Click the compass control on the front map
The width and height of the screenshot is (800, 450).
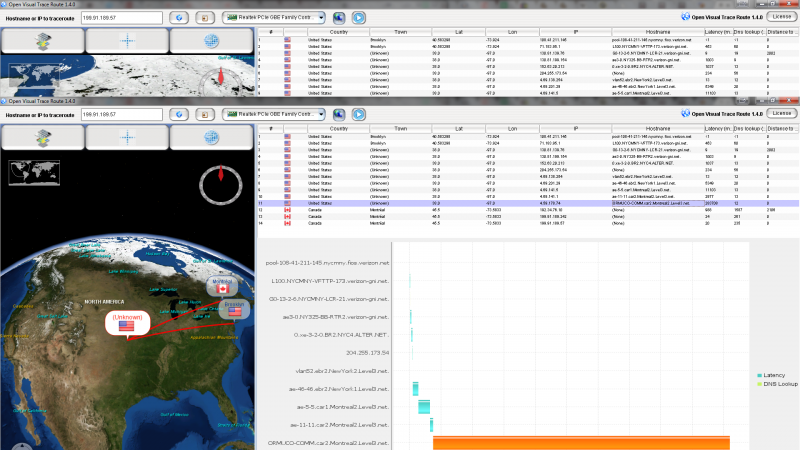pos(220,184)
